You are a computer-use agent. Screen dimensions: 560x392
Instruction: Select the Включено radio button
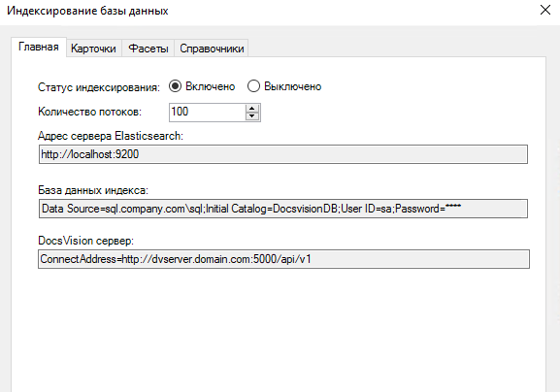(x=175, y=86)
